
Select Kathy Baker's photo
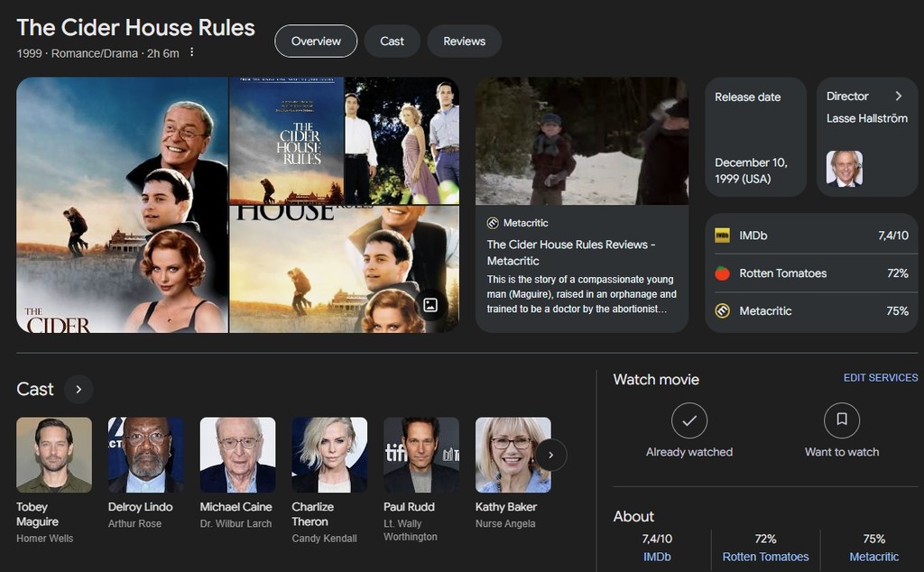513,455
